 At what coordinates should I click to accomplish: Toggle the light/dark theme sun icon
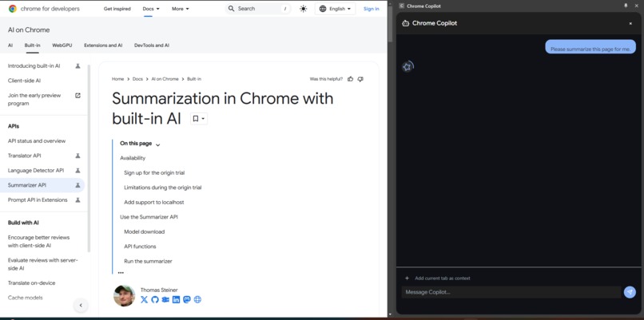click(x=303, y=9)
